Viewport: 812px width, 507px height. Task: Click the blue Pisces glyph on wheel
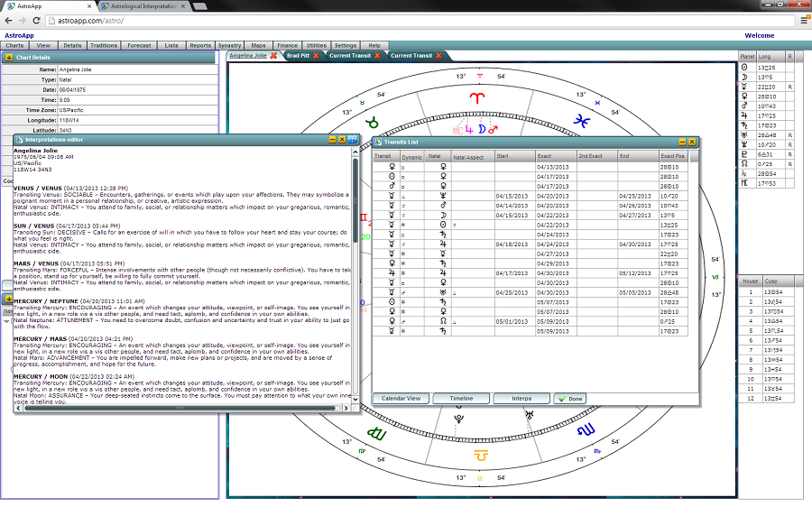click(x=585, y=117)
